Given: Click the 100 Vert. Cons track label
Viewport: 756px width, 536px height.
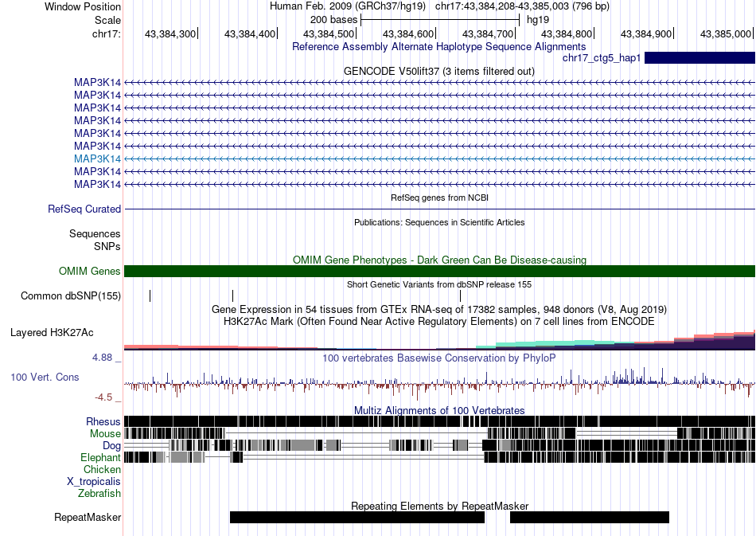Looking at the screenshot, I should 45,378.
